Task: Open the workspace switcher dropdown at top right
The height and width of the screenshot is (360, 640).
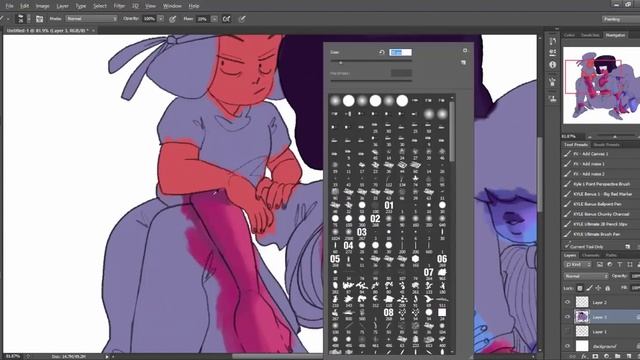Action: point(620,19)
